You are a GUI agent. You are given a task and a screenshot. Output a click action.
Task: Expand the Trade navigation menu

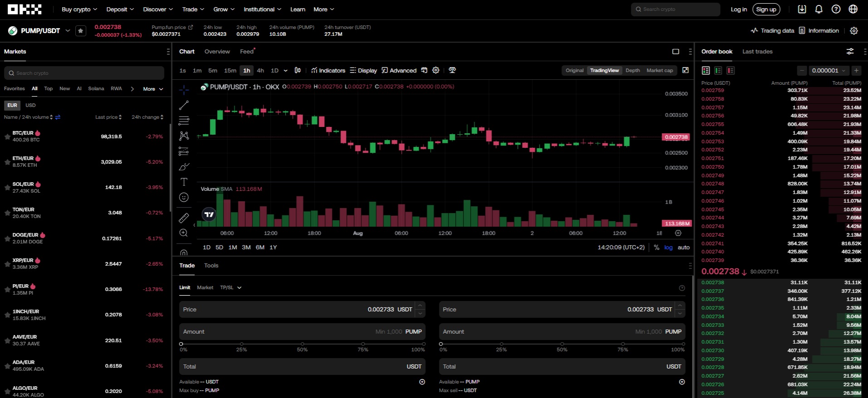tap(193, 9)
